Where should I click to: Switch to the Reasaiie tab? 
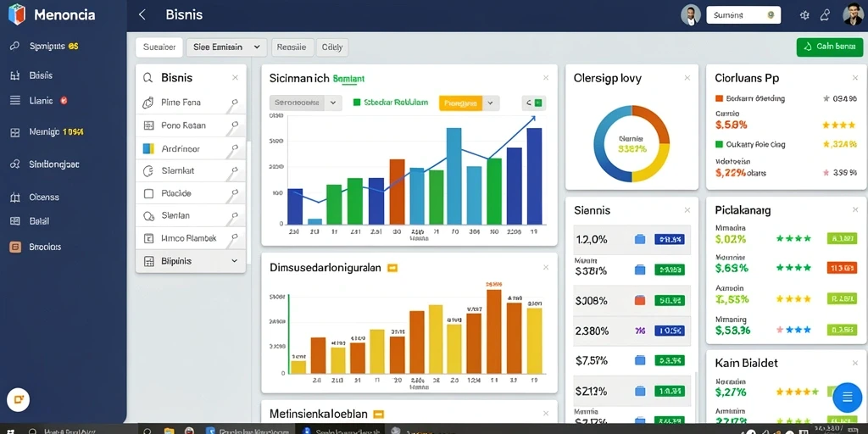pyautogui.click(x=292, y=47)
